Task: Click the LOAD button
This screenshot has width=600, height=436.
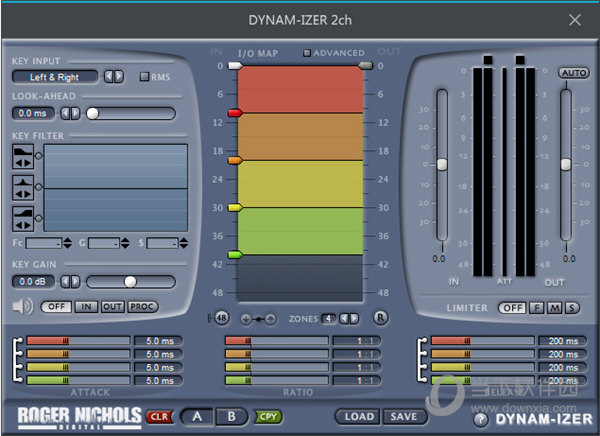Action: pos(359,416)
